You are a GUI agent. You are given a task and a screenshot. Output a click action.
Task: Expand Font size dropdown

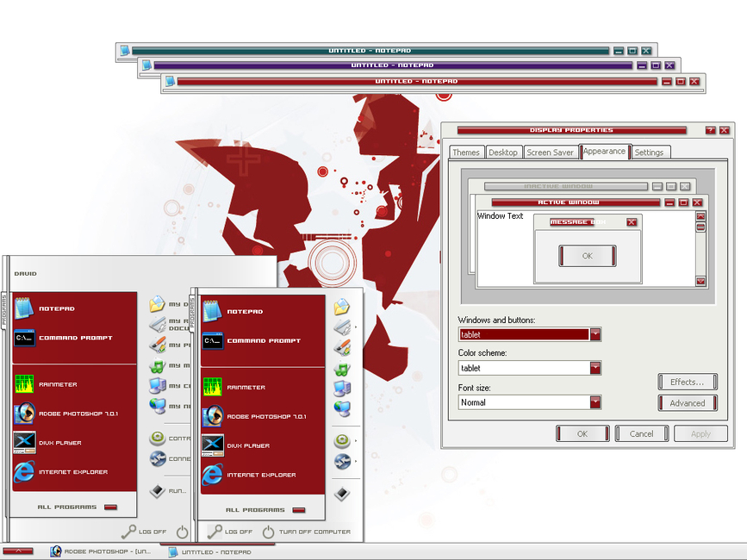coord(595,402)
